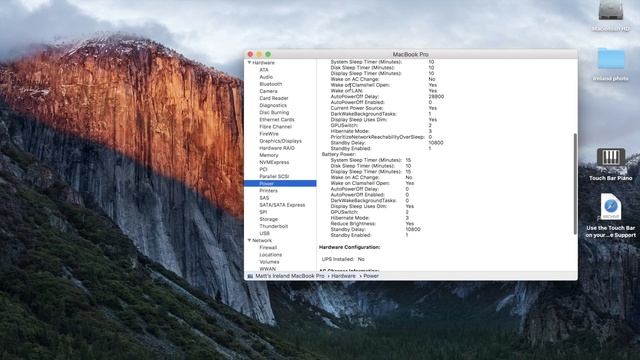640x360 pixels.
Task: Click the UPS Installed line
Action: 343,259
